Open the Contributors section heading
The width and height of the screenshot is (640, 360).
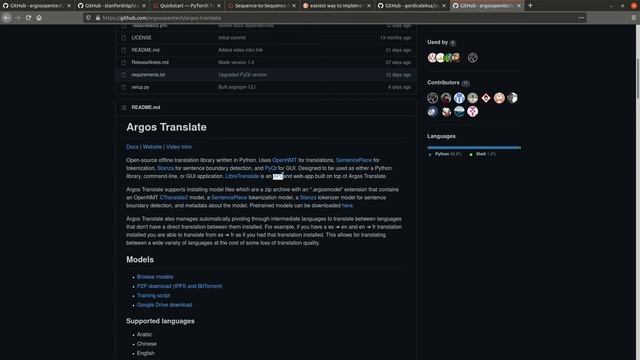pos(443,82)
